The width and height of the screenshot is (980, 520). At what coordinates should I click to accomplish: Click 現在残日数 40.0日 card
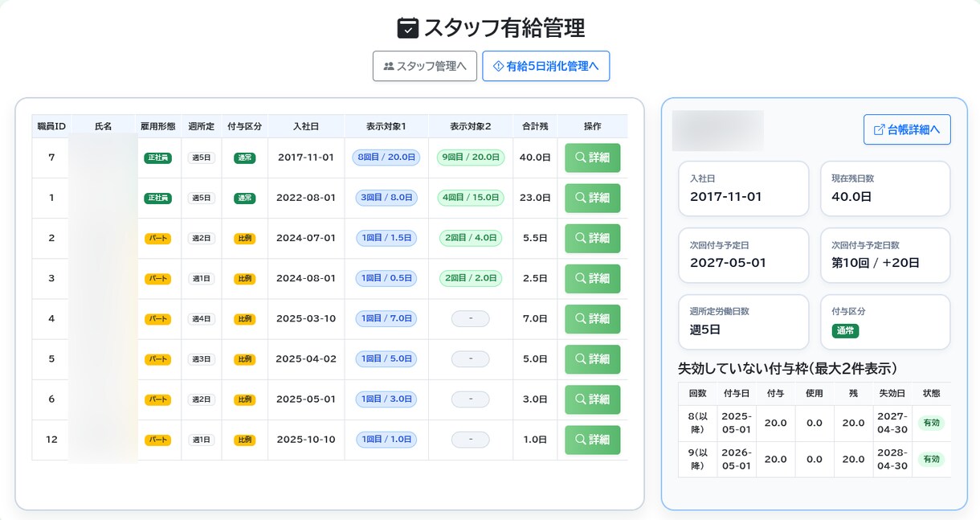click(x=885, y=189)
